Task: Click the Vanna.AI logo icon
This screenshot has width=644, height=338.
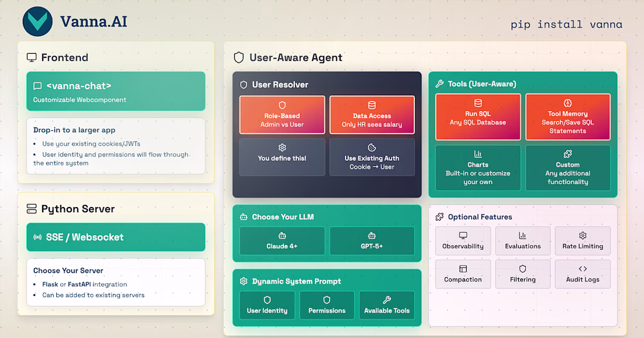Action: click(x=37, y=21)
